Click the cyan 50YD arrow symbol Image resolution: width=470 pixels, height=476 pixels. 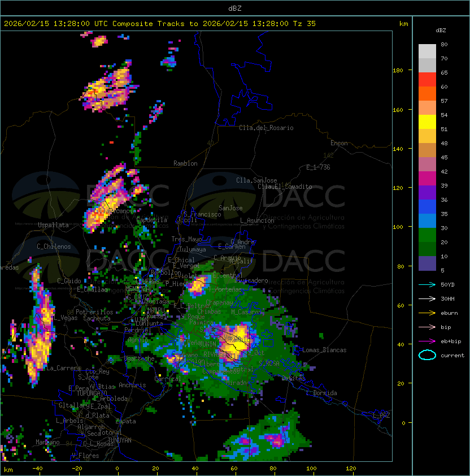(427, 284)
